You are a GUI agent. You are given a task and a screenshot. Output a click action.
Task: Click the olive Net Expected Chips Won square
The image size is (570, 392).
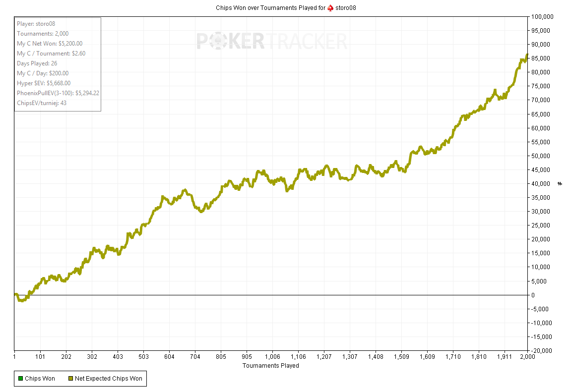pos(70,379)
